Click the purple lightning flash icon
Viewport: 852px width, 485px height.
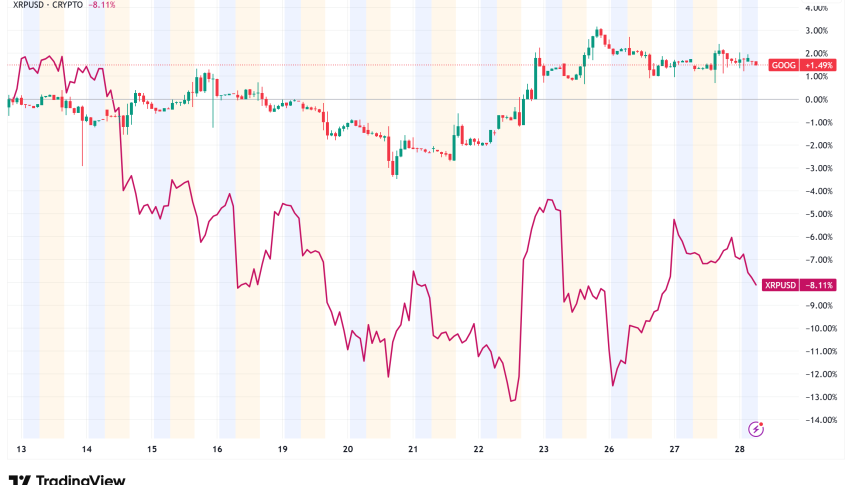(x=756, y=429)
